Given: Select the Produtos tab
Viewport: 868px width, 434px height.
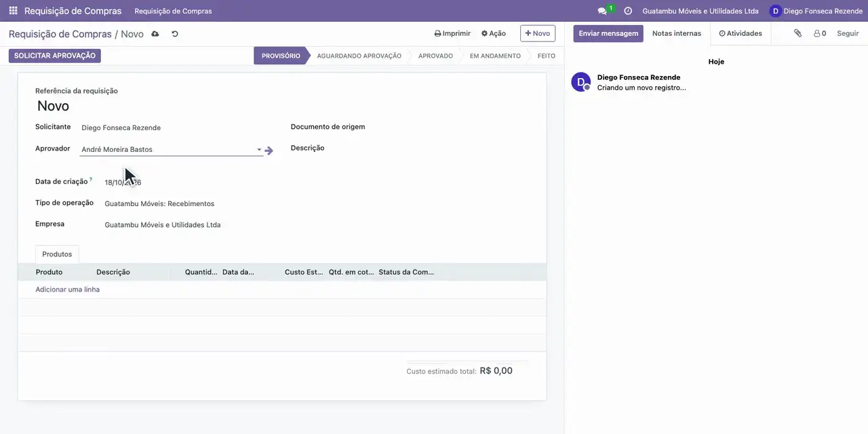Looking at the screenshot, I should coord(57,254).
